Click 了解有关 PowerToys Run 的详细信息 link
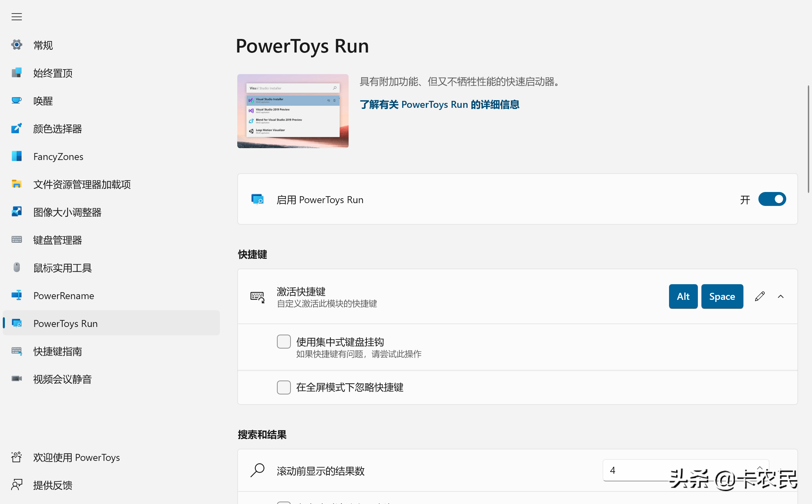The image size is (812, 504). pos(439,104)
